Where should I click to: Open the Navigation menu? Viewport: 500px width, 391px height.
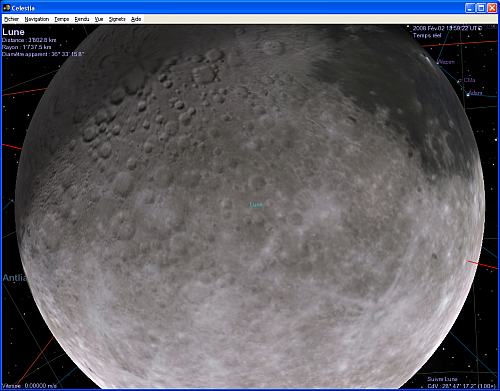coord(37,19)
